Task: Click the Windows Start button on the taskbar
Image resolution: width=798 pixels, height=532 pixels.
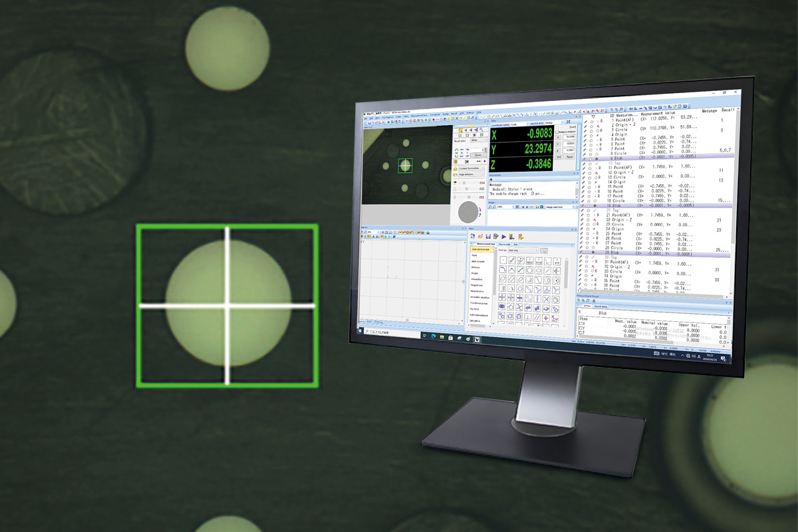Action: [359, 332]
